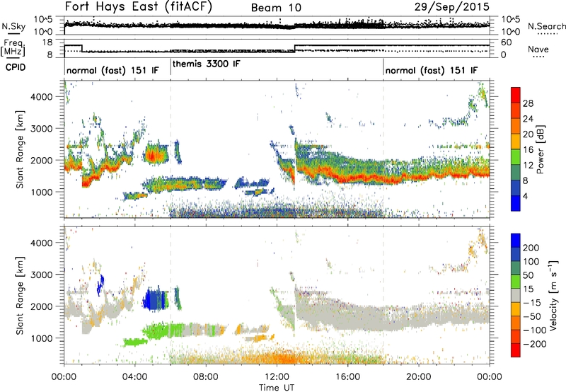This screenshot has height=392, width=566.
Task: Click the 'Velocity [m s⁻¹]' colorbar label
Action: [x=553, y=295]
